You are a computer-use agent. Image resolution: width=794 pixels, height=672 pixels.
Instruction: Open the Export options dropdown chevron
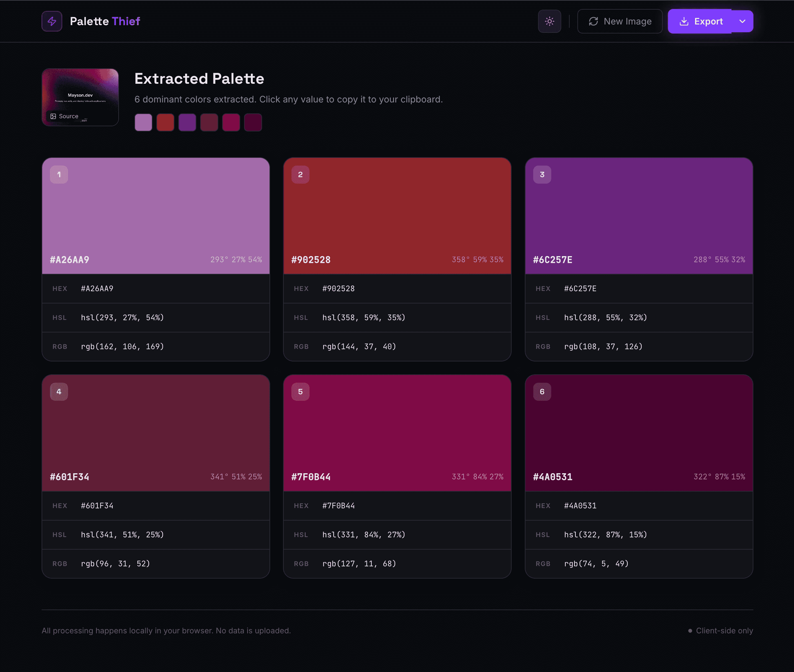742,21
